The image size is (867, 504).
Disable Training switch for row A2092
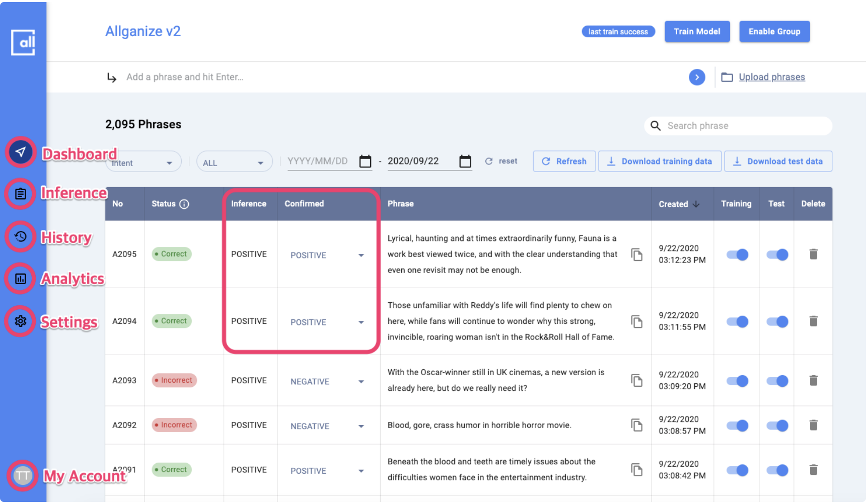[x=737, y=426]
